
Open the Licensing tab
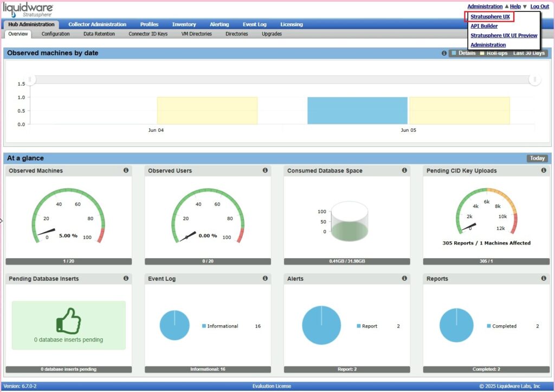tap(292, 24)
